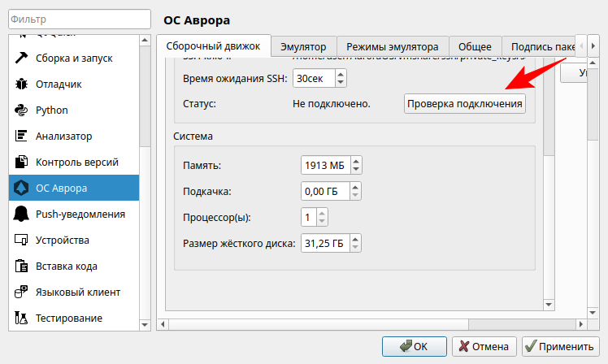The image size is (608, 364).
Task: Click the Память 1913 МБ field
Action: click(326, 165)
